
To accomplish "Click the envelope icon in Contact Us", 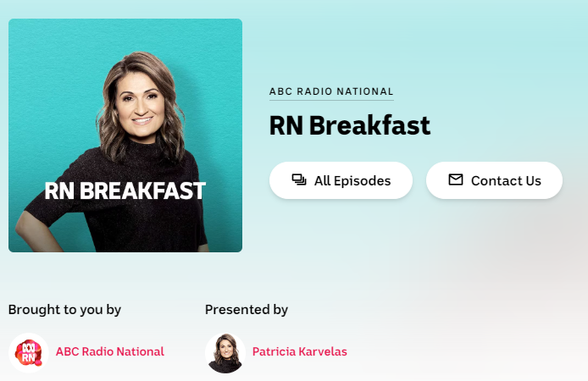I will point(456,179).
